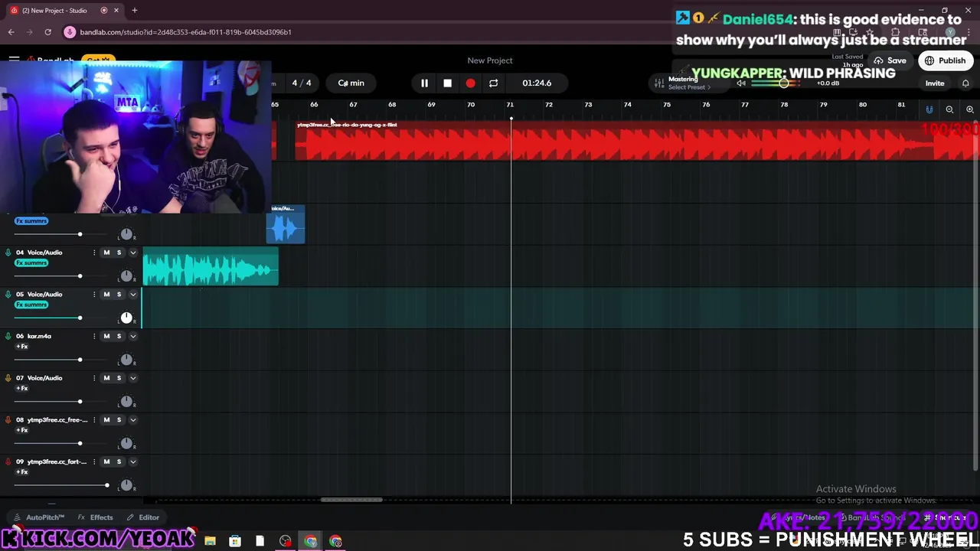Zoom out the timeline with the minus magnifier

(x=949, y=109)
